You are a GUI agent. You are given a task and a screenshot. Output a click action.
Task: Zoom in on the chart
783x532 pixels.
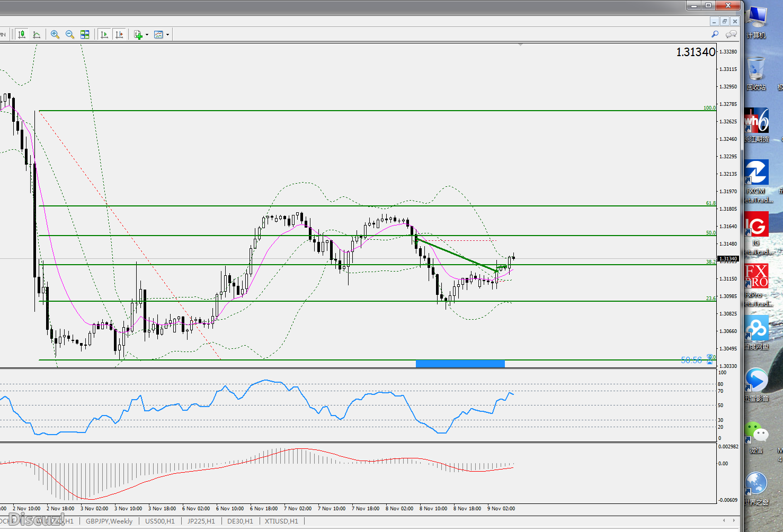coord(55,34)
